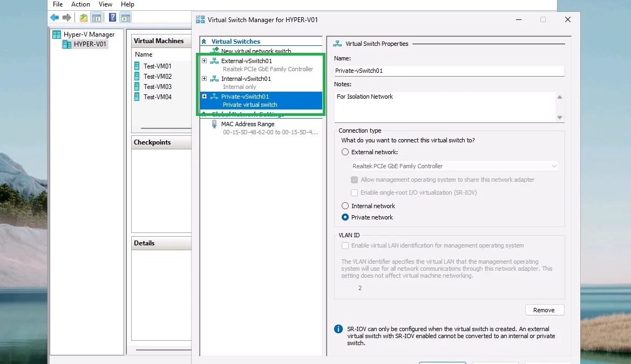Viewport: 631px width, 364px height.
Task: Click the Checkpoints panel header
Action: [x=161, y=142]
